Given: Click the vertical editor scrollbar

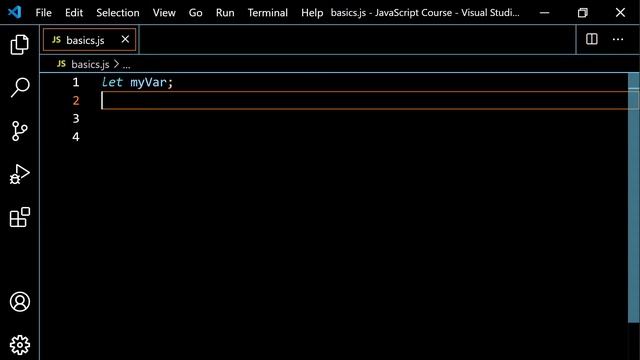Looking at the screenshot, I should (633, 198).
